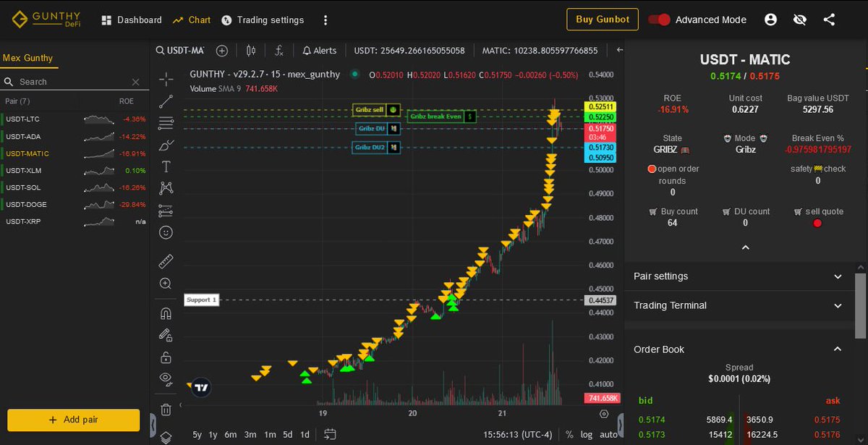
Task: Switch to the Chart menu item
Action: pos(192,20)
